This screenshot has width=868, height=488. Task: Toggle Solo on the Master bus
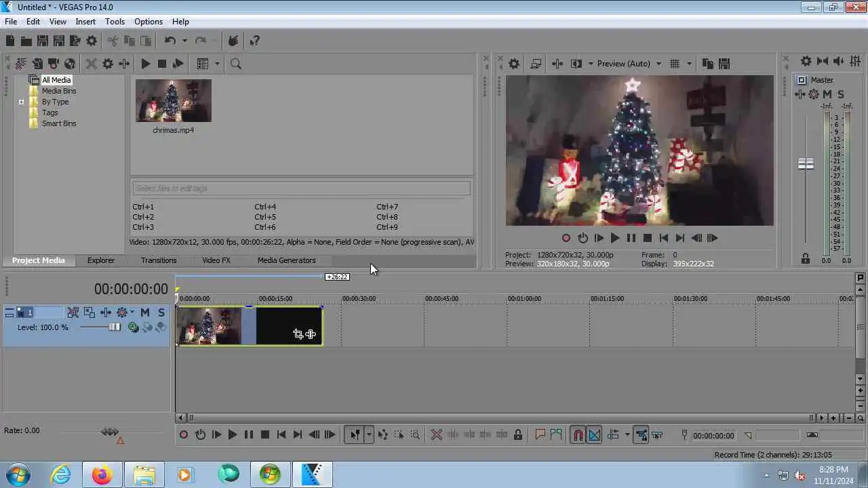tap(841, 94)
